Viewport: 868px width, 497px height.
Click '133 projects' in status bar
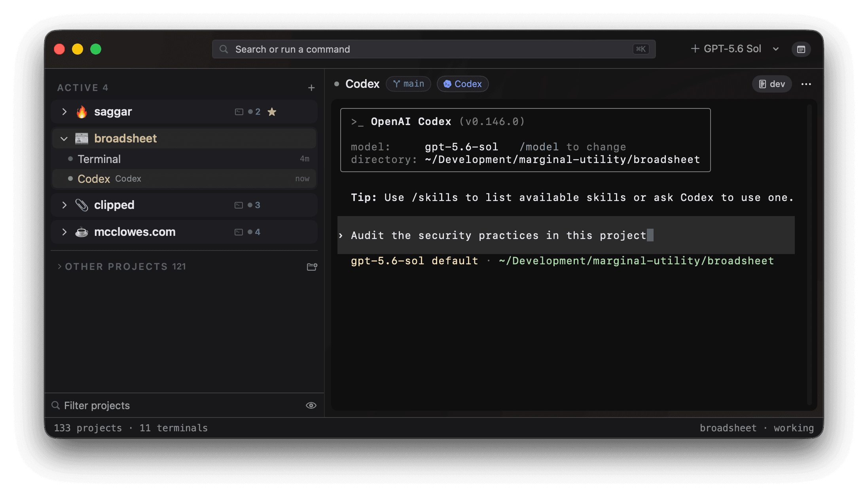88,428
